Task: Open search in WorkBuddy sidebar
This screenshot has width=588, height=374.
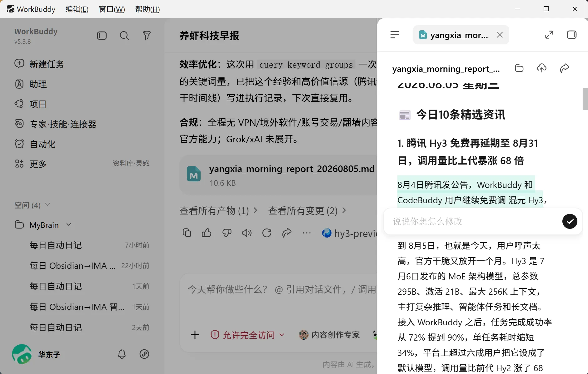Action: point(124,36)
